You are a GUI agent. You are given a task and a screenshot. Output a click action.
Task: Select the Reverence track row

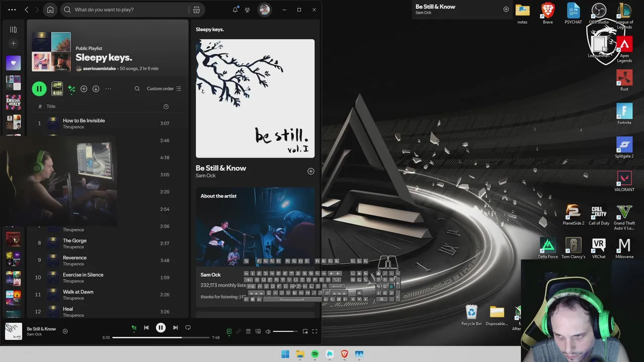pos(108,260)
